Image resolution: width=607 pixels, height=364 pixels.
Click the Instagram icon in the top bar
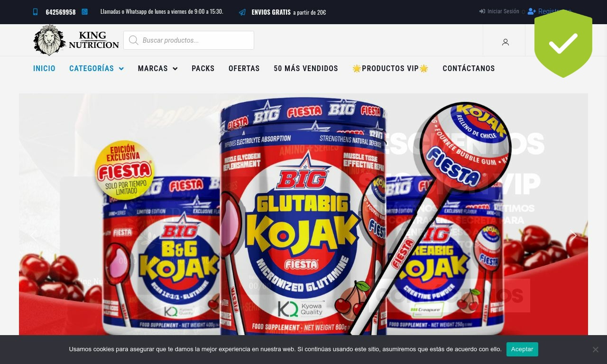point(84,12)
